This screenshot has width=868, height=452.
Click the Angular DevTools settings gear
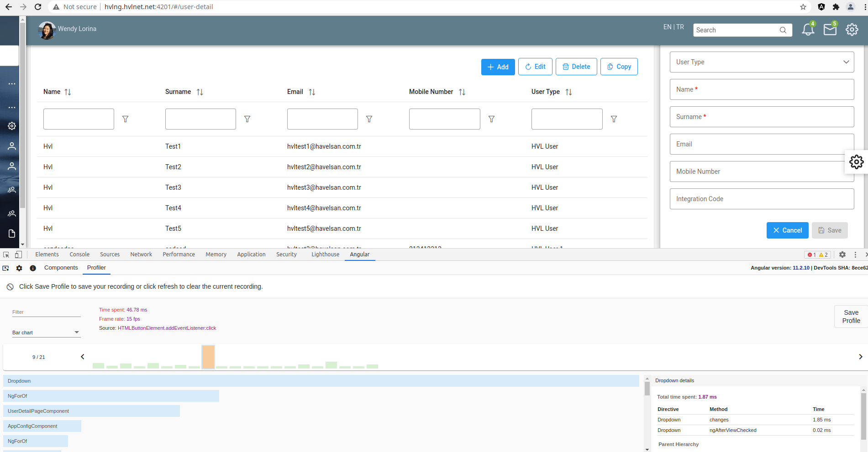(19, 268)
